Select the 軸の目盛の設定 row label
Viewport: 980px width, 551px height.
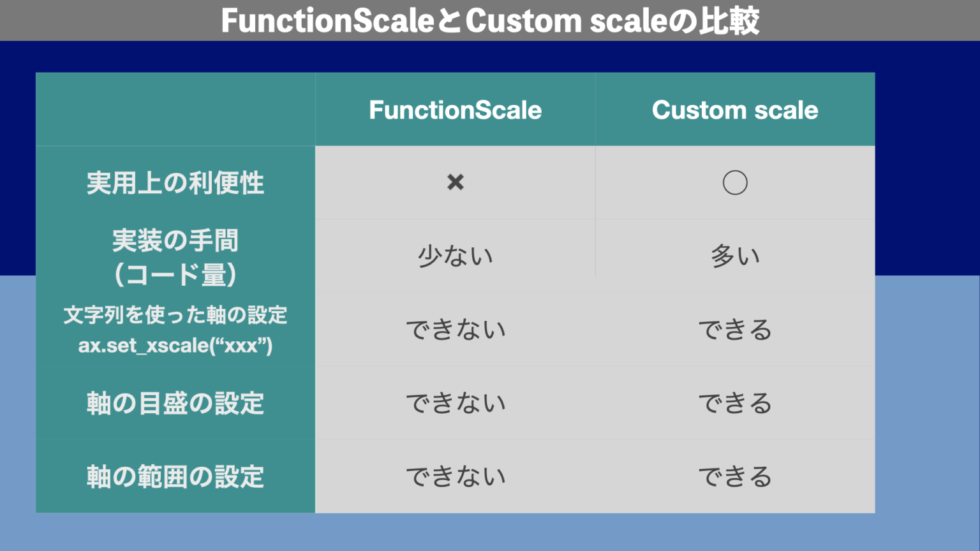(175, 403)
